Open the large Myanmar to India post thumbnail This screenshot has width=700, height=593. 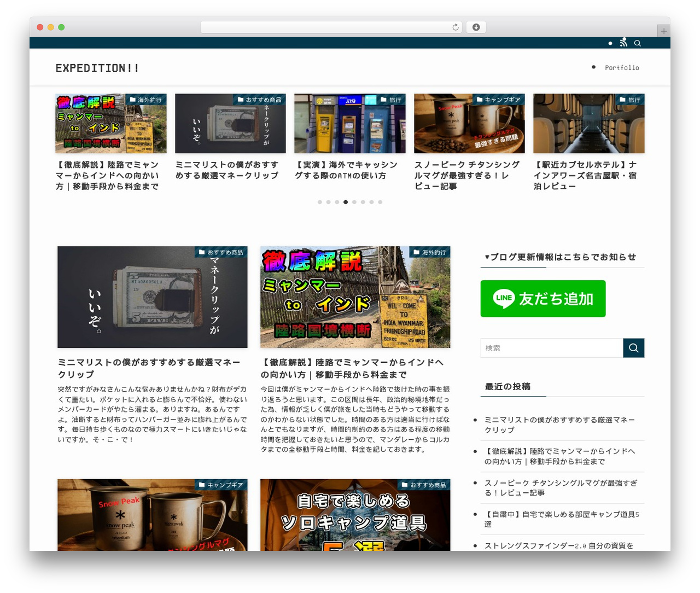click(x=355, y=297)
